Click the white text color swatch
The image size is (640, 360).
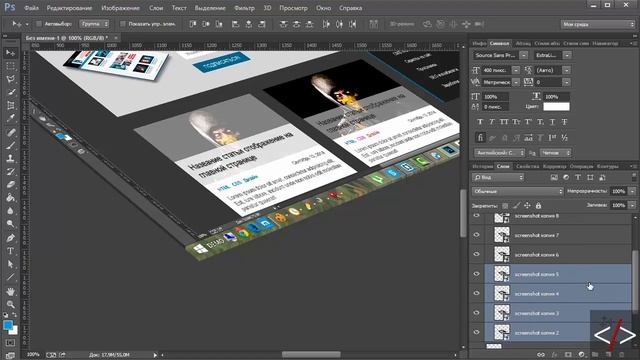[x=556, y=107]
